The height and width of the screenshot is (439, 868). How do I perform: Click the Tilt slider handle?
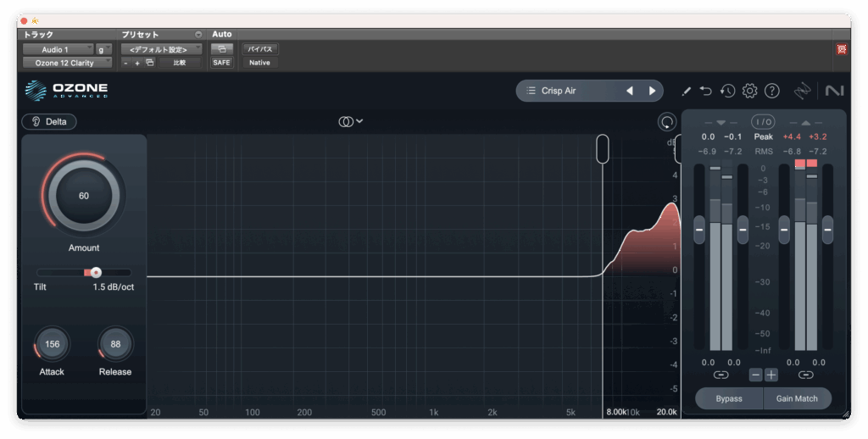[96, 272]
